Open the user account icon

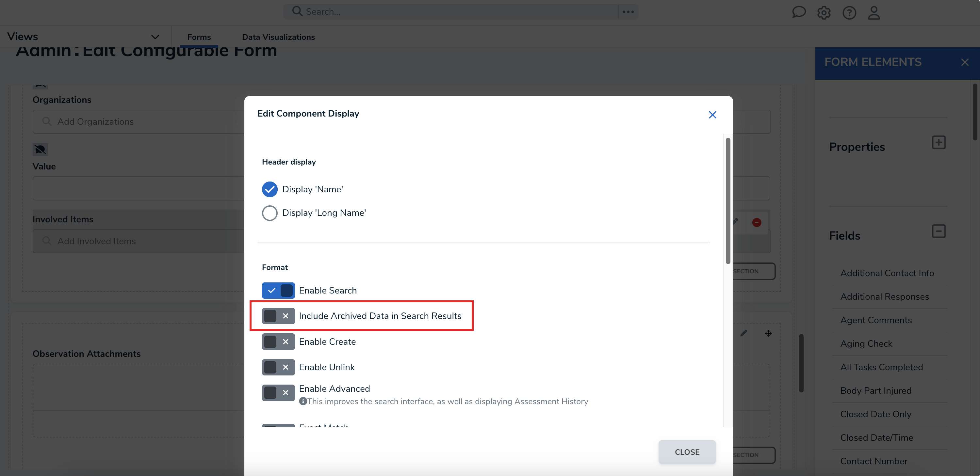pos(874,12)
